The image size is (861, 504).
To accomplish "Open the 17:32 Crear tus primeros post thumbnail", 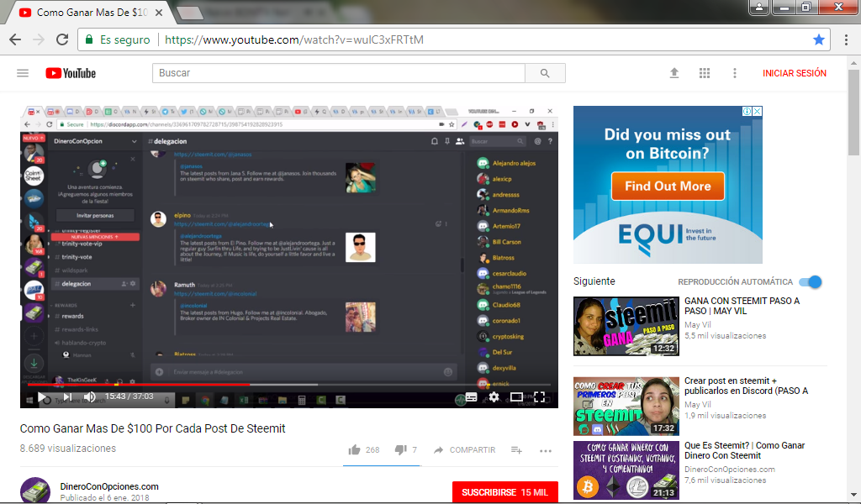I will coord(626,407).
